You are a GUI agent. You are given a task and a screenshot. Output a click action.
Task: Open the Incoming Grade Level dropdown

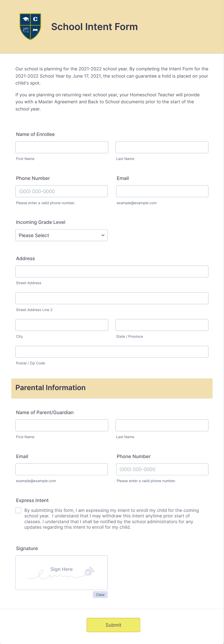(x=62, y=235)
